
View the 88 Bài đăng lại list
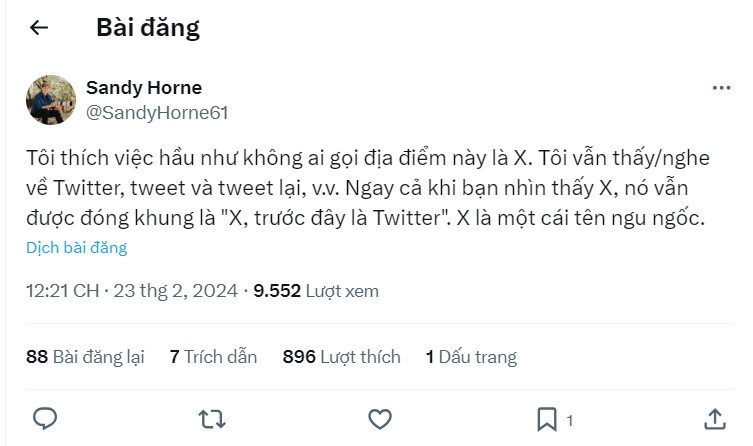85,357
